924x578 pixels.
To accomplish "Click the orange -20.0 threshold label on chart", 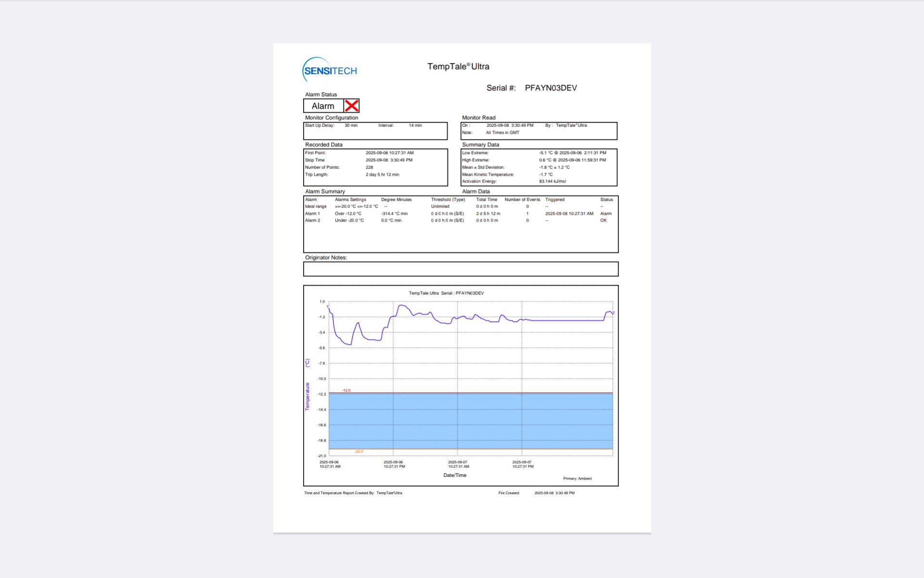I will (x=359, y=451).
